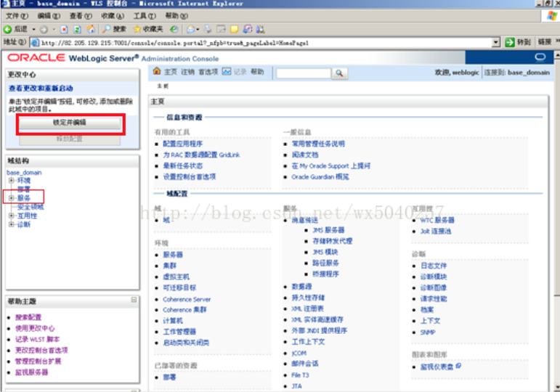Open the 为 RAC 数据源配置 GridLink link
The image size is (560, 392).
pos(201,155)
